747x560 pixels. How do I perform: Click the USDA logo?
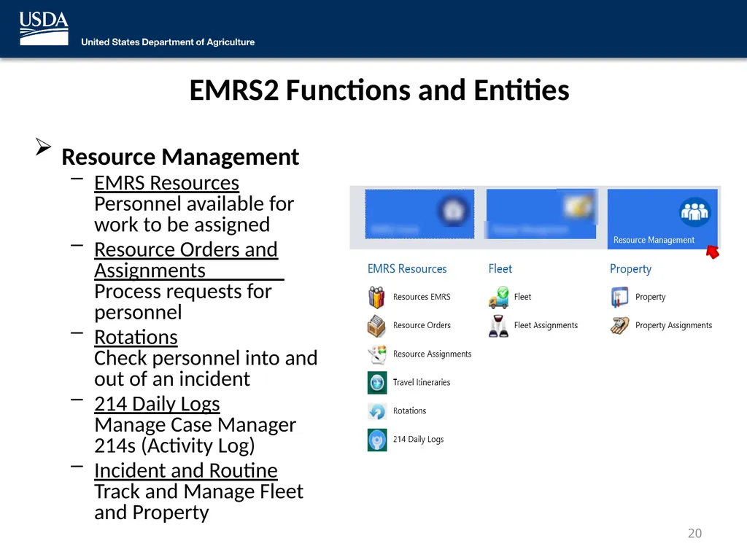coord(44,28)
